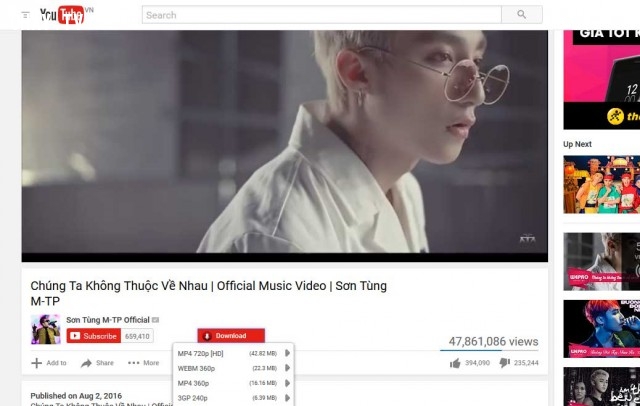
Task: Click the magnifying glass search button
Action: [x=522, y=15]
